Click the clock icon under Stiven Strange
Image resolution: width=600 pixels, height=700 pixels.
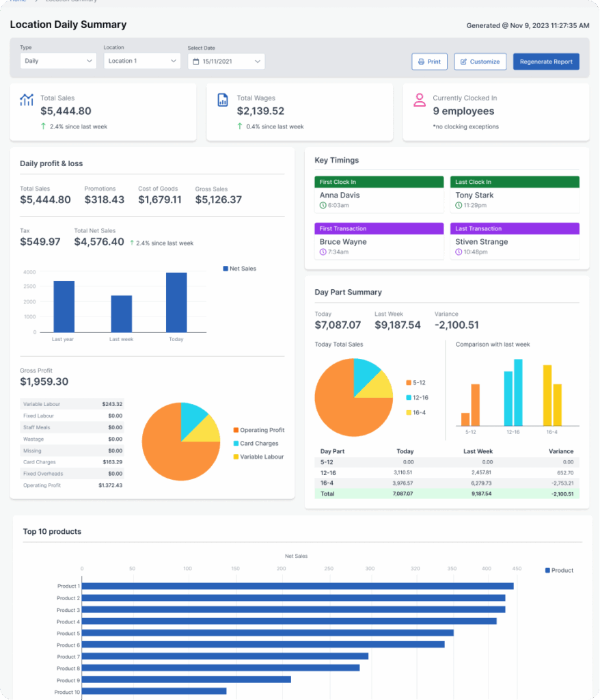[x=459, y=252]
